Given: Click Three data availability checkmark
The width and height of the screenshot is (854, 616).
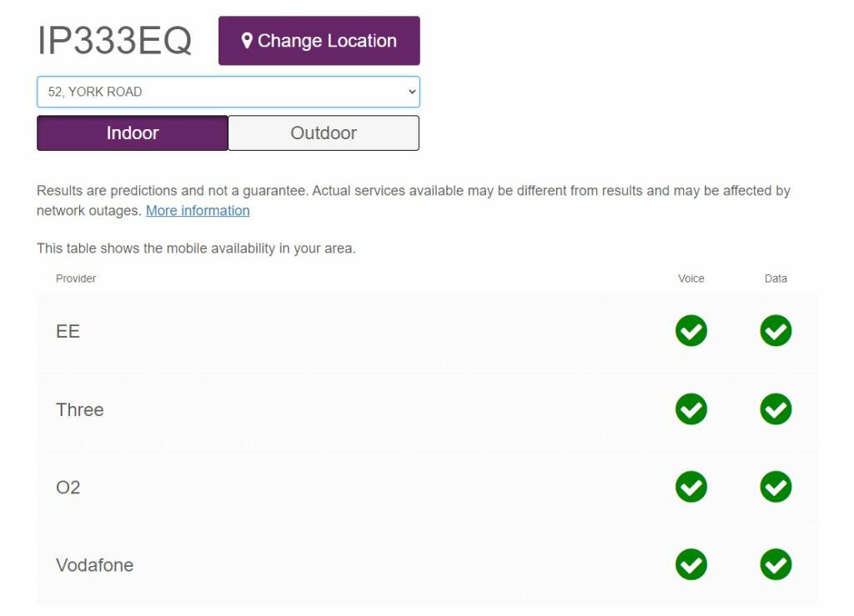Looking at the screenshot, I should point(776,409).
